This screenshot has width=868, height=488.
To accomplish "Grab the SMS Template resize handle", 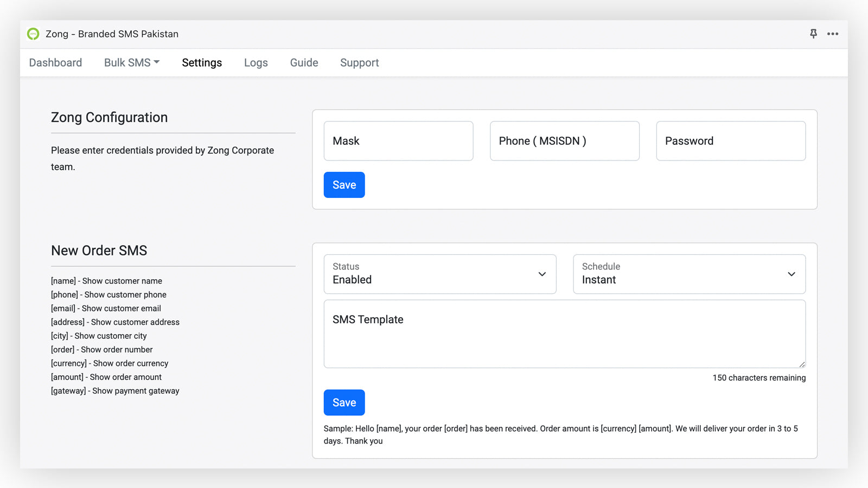I will point(802,364).
